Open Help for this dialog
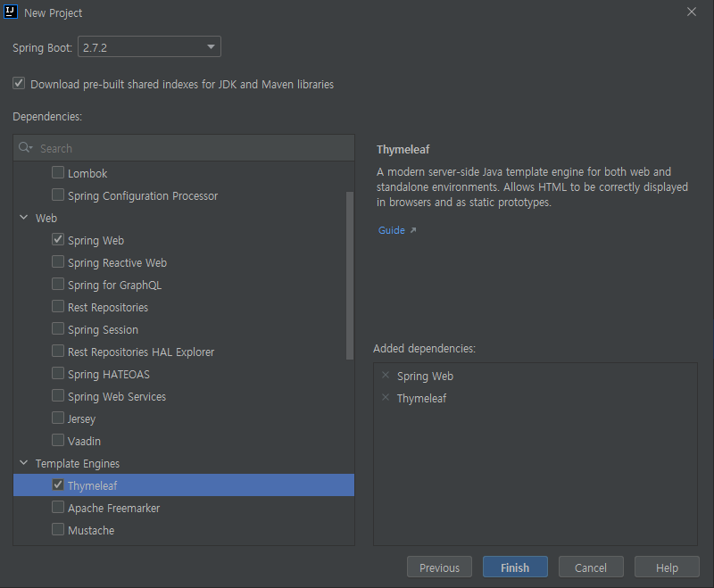The width and height of the screenshot is (714, 588). click(x=667, y=567)
